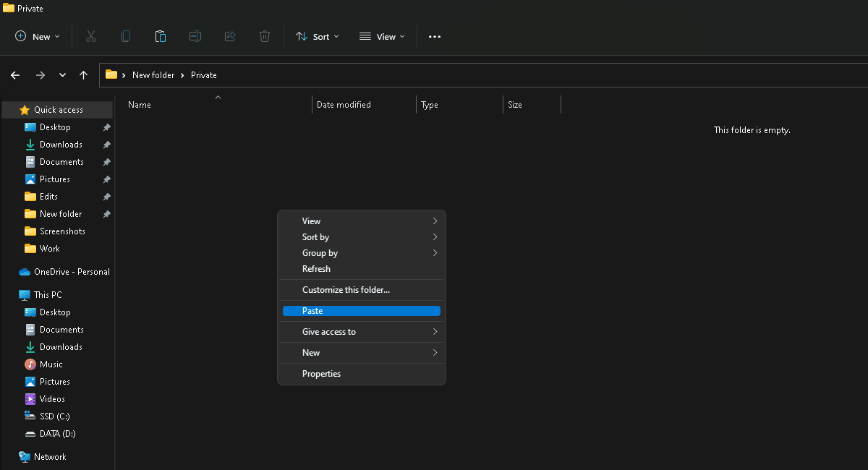
Task: Open the Sort dropdown menu
Action: click(x=317, y=36)
